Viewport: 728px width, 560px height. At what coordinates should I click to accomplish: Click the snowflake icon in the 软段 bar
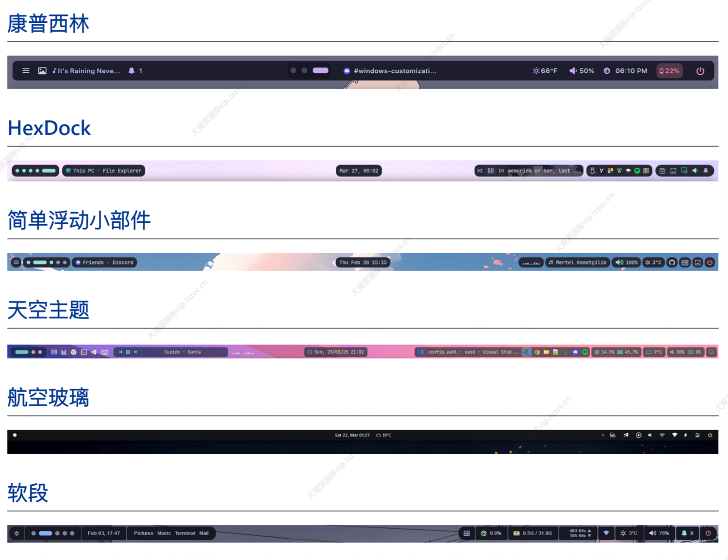coord(17,533)
